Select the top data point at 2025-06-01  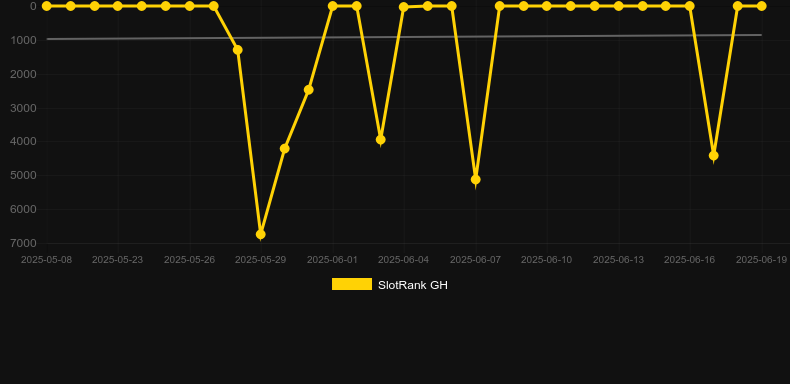(x=333, y=6)
